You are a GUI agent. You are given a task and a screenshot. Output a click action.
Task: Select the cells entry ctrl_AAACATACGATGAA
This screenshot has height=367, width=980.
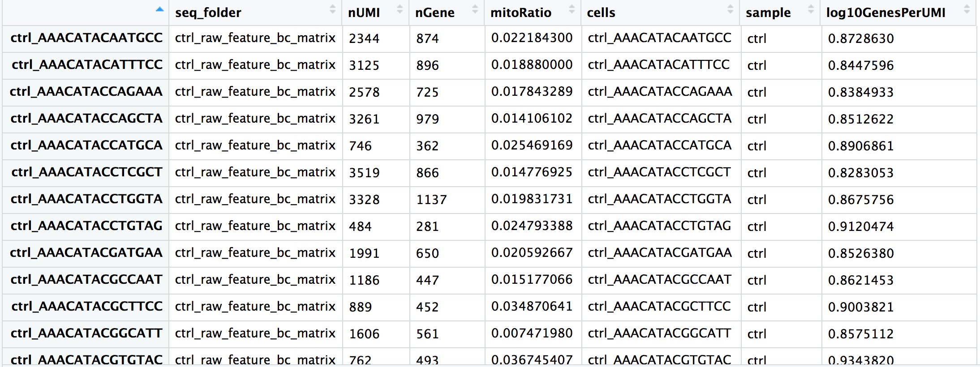[659, 253]
